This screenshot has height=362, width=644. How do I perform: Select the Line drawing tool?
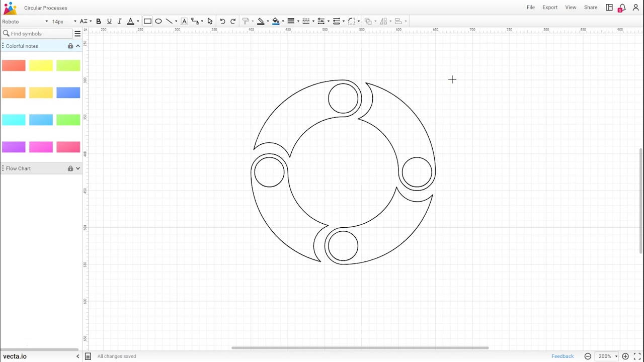(169, 21)
